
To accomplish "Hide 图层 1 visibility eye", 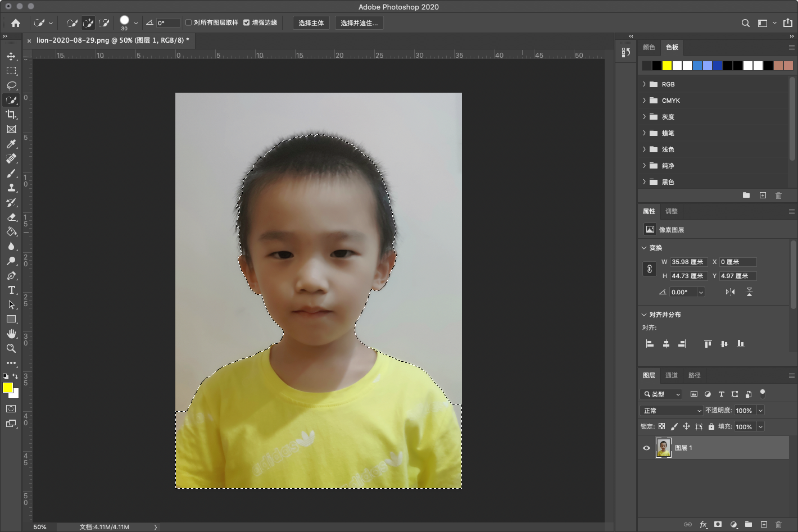I will click(646, 448).
